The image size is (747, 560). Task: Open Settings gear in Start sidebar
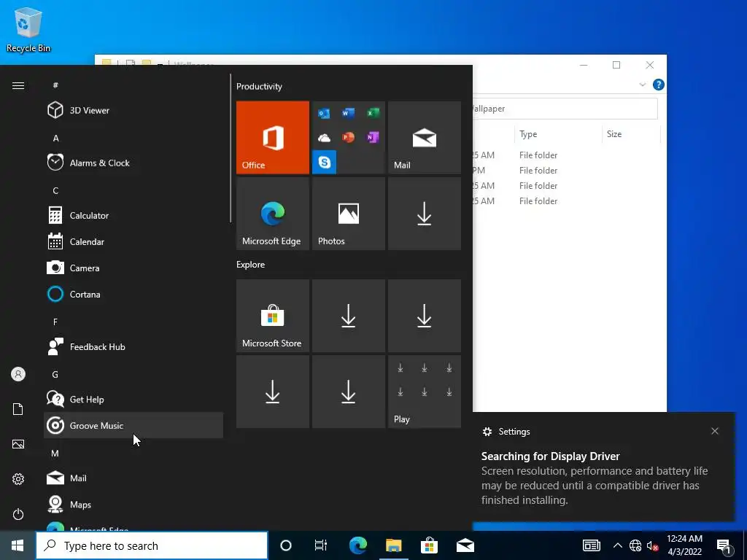tap(18, 479)
